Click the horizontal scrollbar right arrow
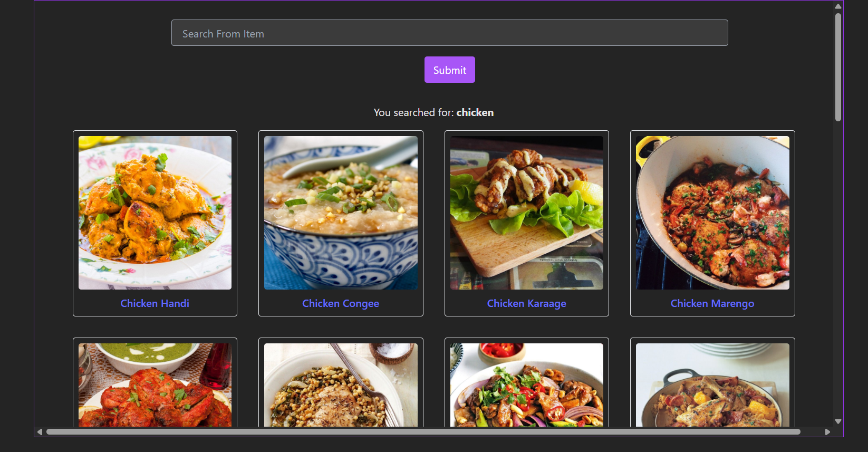Viewport: 868px width, 452px height. [x=827, y=431]
